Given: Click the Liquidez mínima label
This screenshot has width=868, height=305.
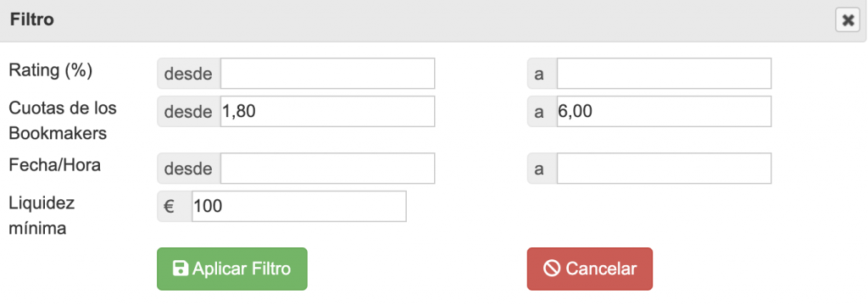Looking at the screenshot, I should point(42,216).
